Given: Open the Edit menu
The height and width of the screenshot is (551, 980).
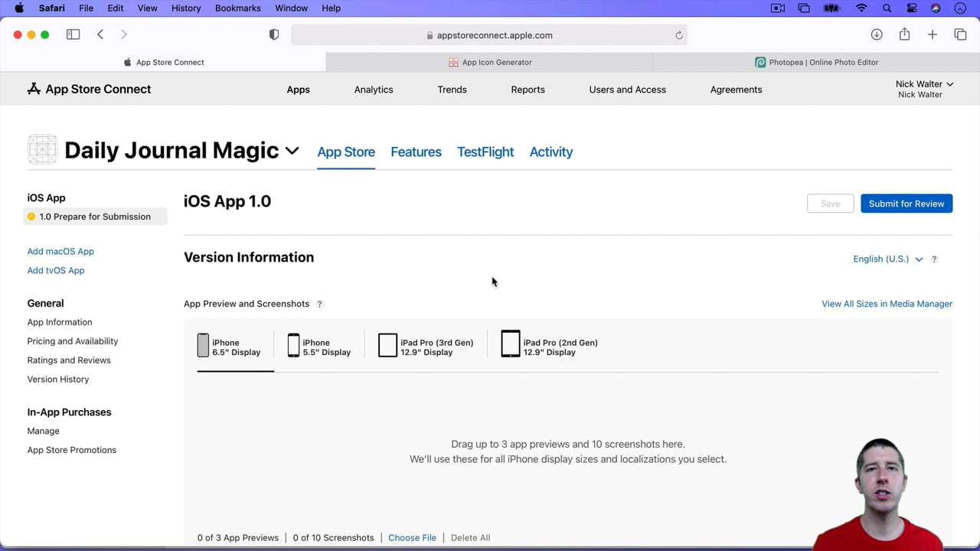Looking at the screenshot, I should tap(116, 8).
